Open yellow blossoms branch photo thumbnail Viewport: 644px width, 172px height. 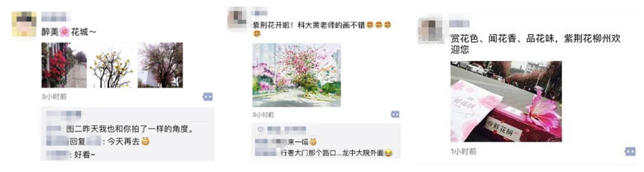(112, 65)
